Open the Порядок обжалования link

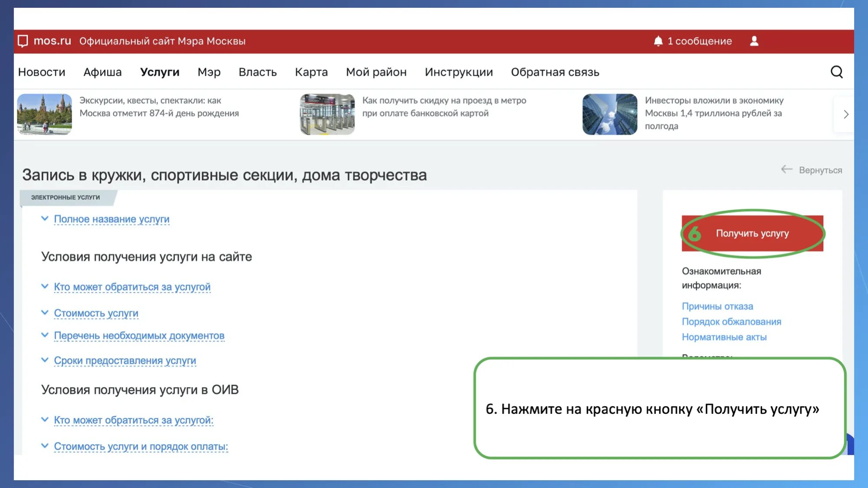pos(731,322)
